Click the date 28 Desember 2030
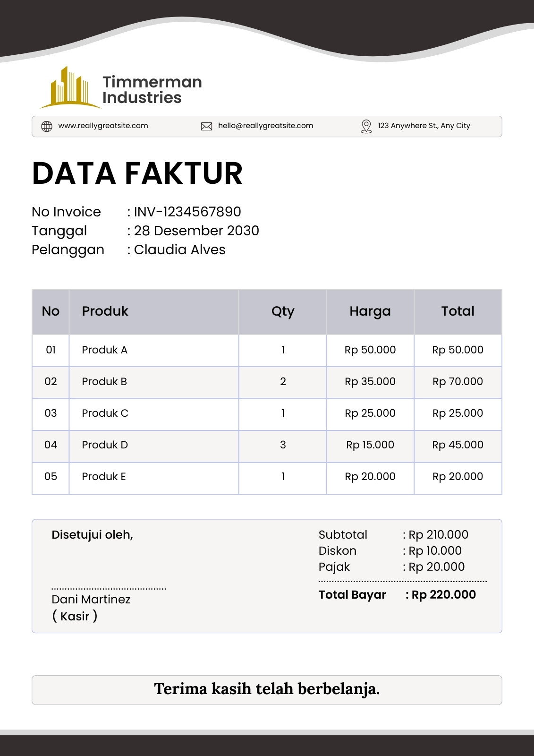 [x=196, y=231]
